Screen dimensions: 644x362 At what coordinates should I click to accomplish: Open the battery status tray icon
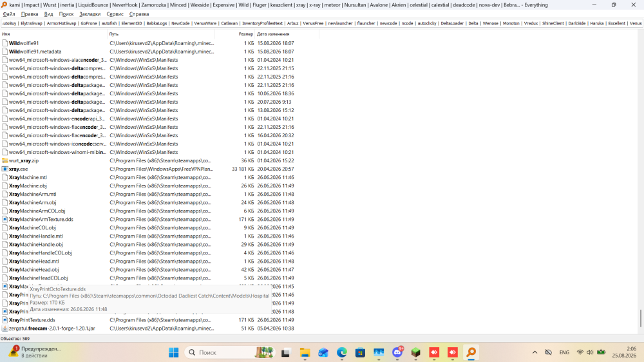601,352
